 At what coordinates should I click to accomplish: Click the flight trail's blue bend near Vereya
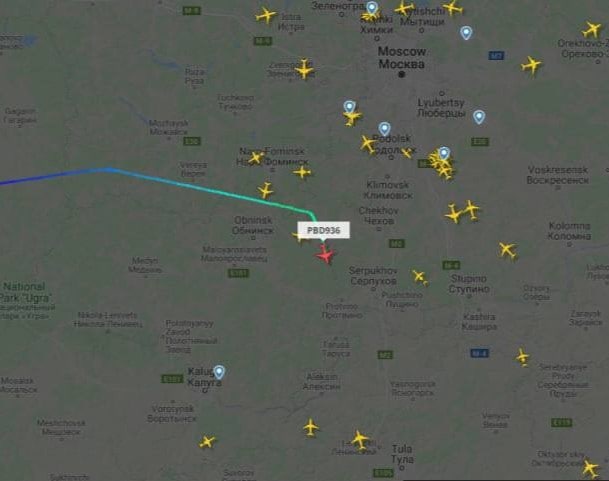tap(109, 169)
